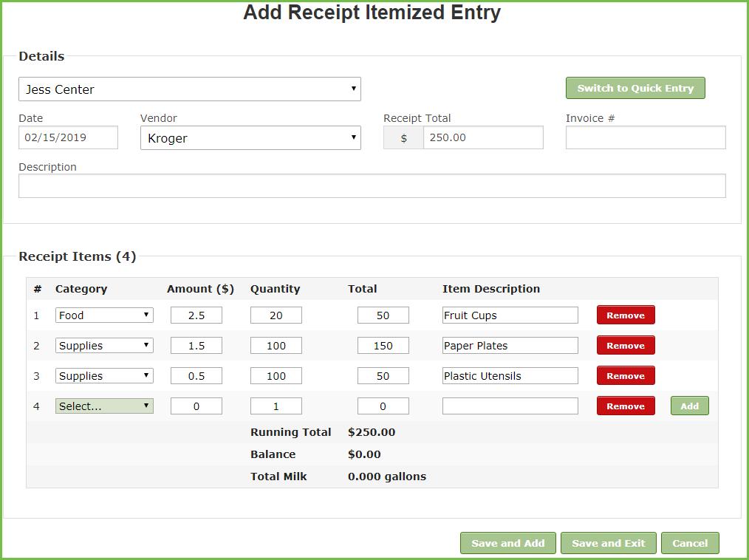
Task: Open Category dropdown for row 1 Food
Action: (104, 315)
